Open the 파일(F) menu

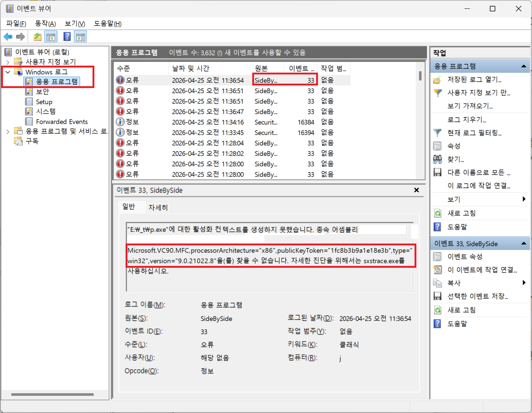pos(16,23)
